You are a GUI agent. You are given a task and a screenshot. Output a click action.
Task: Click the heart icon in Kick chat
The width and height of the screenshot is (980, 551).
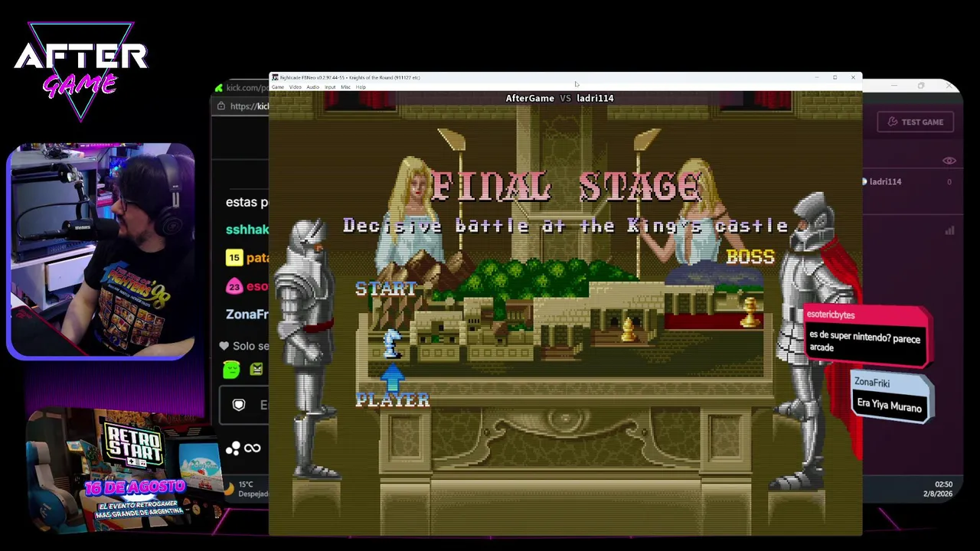click(x=224, y=346)
